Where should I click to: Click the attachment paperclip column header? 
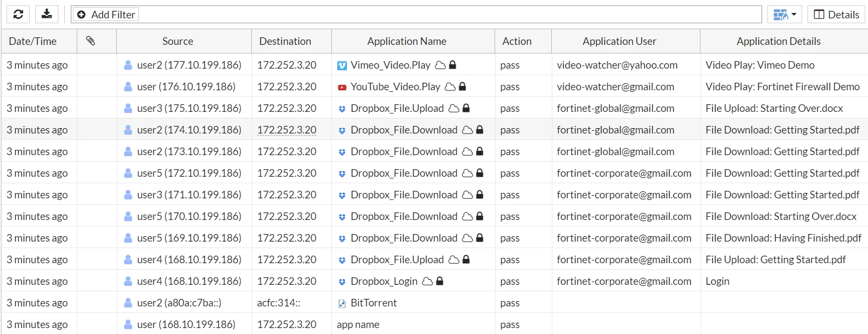coord(91,41)
